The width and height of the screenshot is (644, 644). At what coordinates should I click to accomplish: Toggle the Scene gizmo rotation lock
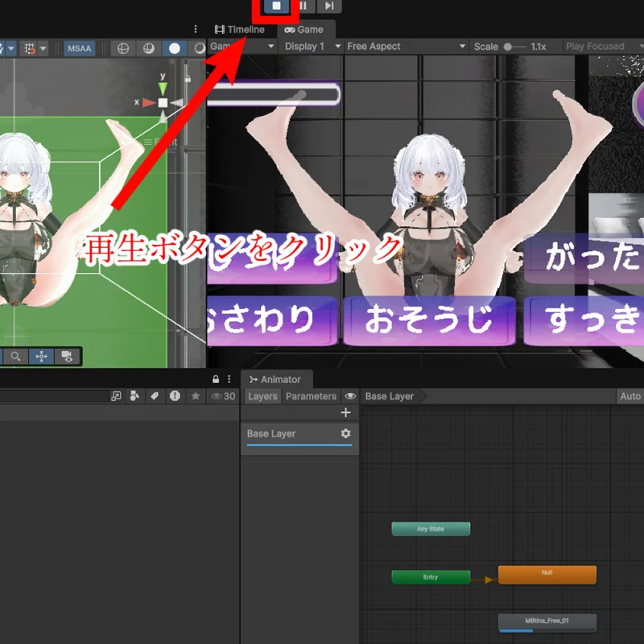point(188,78)
